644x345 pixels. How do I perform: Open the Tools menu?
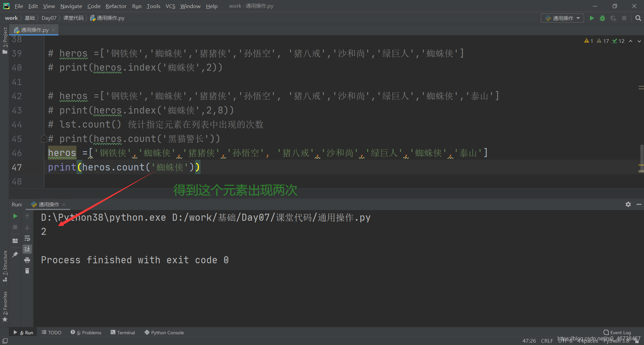(x=153, y=6)
